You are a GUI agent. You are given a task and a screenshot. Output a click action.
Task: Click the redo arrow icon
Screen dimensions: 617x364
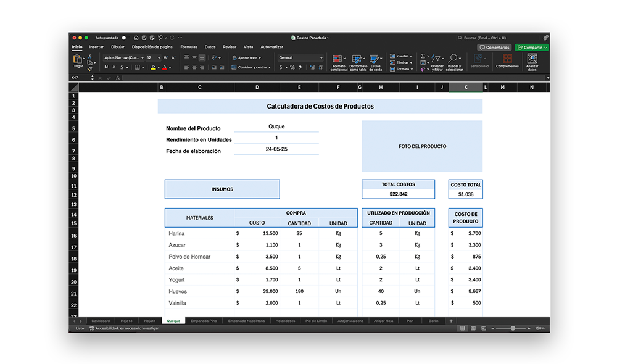(172, 38)
